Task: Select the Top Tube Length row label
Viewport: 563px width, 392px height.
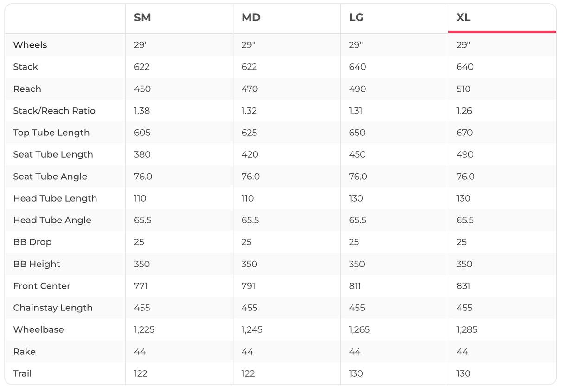Action: coord(51,133)
